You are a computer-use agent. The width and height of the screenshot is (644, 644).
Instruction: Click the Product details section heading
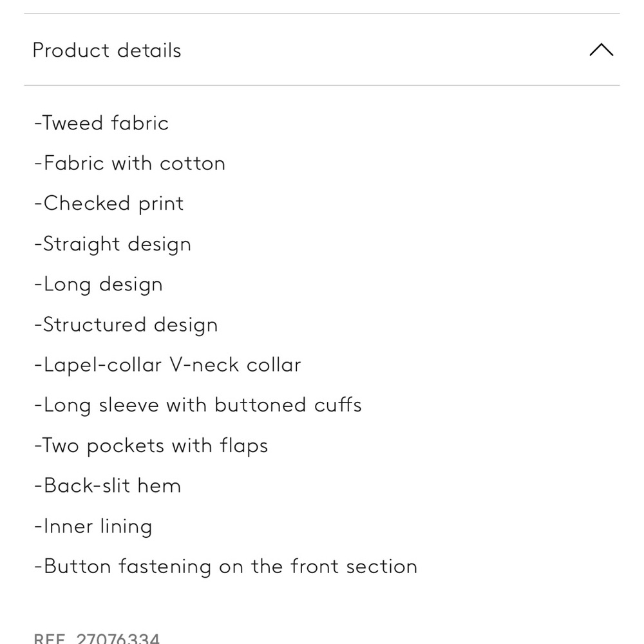coord(107,50)
